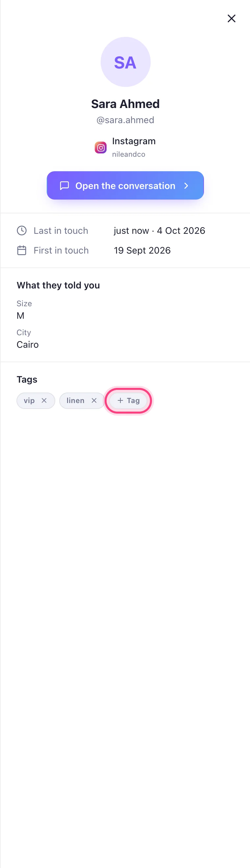This screenshot has width=250, height=868.
Task: Click the nileandco account label
Action: [x=129, y=154]
